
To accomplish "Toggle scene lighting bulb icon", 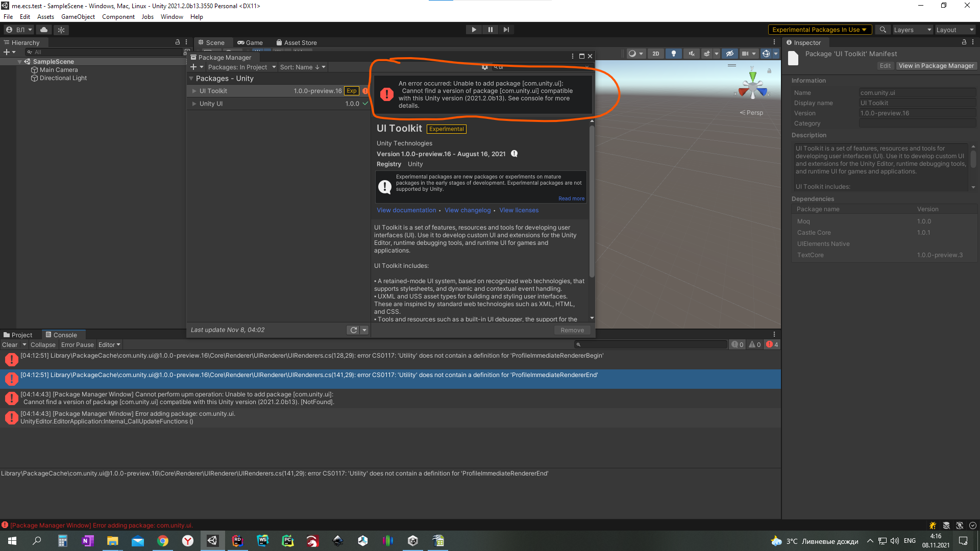I will point(674,54).
